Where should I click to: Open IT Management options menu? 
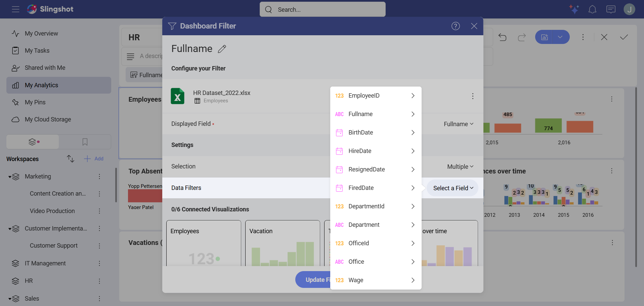point(99,263)
